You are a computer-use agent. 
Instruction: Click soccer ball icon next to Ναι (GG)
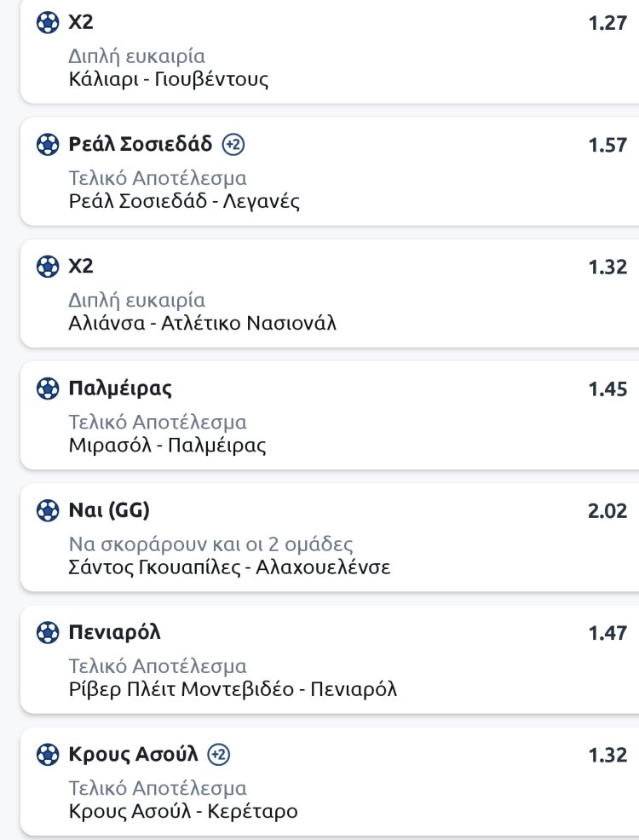click(48, 511)
